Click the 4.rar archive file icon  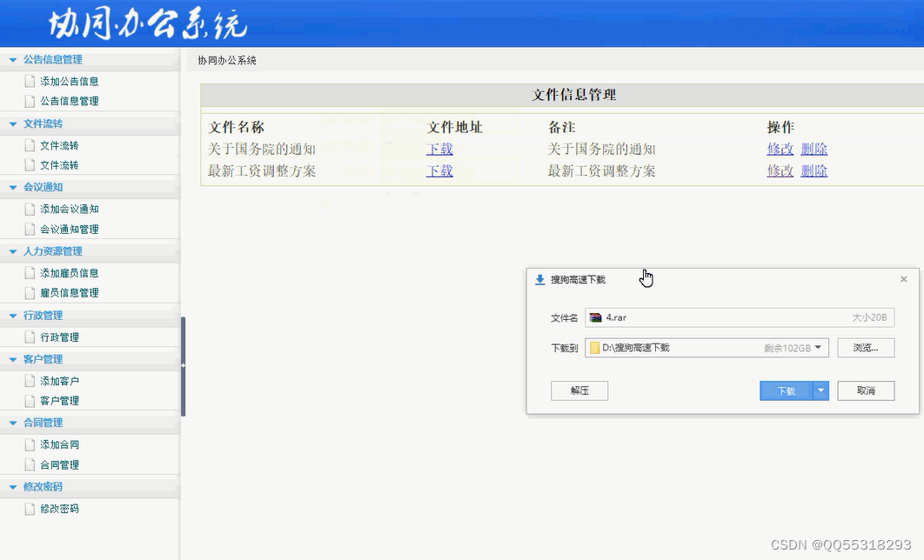[x=595, y=317]
